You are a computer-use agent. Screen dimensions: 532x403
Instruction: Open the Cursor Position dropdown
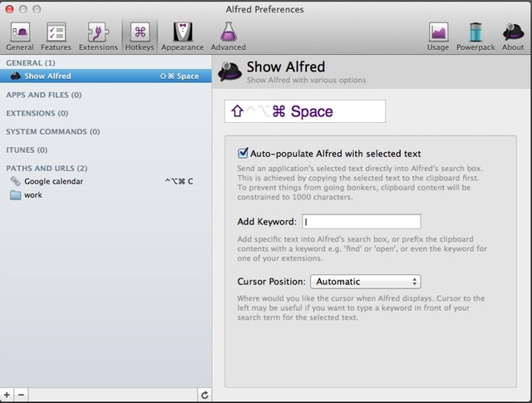click(366, 282)
